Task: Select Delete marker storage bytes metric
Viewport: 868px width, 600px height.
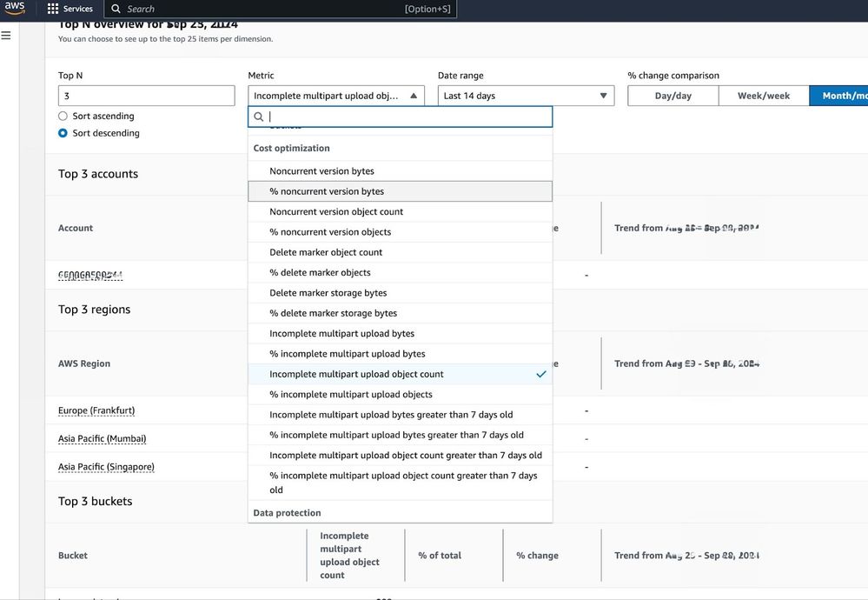Action: pos(400,293)
